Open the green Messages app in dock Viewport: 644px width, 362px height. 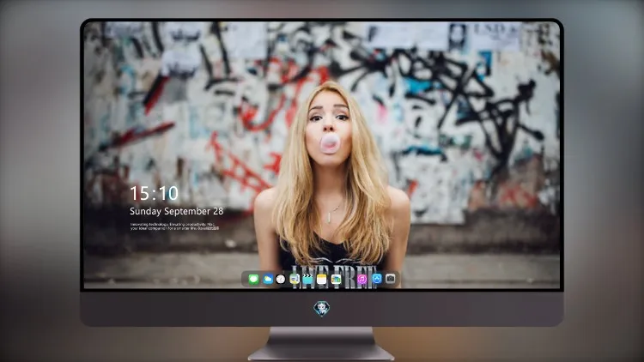253,280
